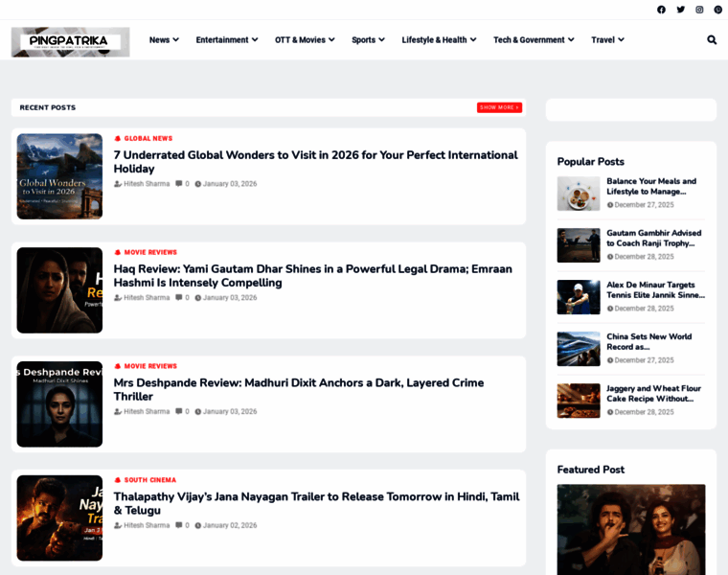Open China Sets New World Record post
The image size is (728, 575).
tap(649, 341)
